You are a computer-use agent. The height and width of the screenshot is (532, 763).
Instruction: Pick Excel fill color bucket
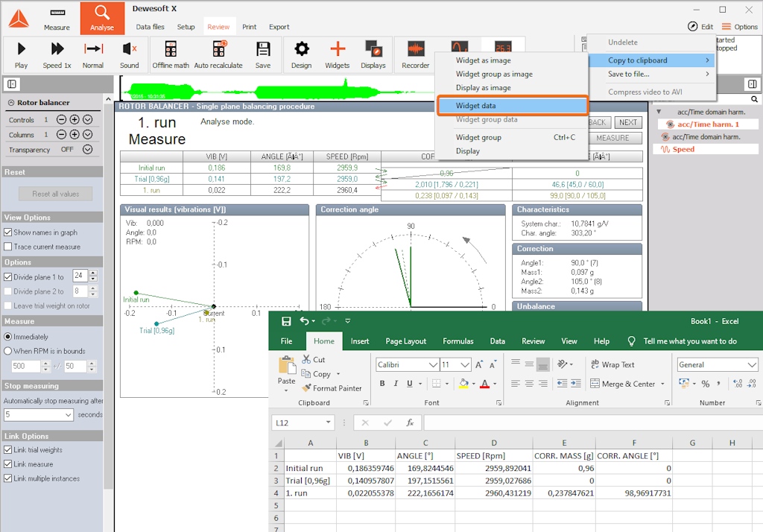click(x=463, y=384)
